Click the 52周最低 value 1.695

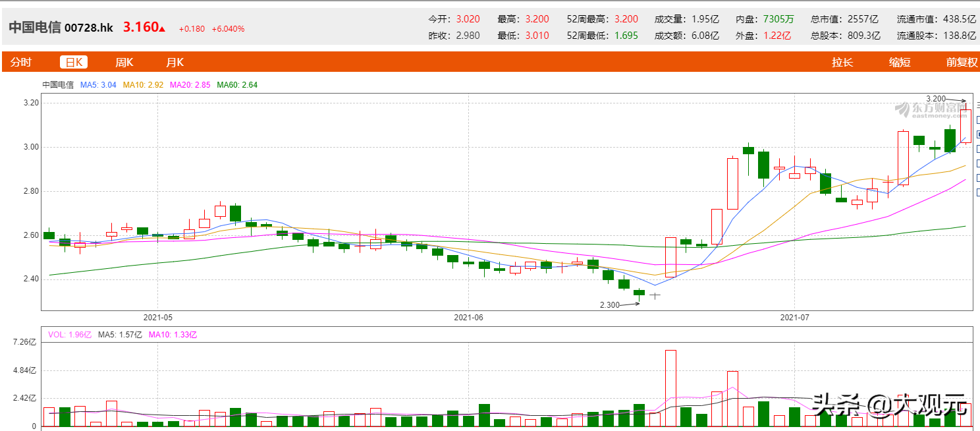coord(626,36)
